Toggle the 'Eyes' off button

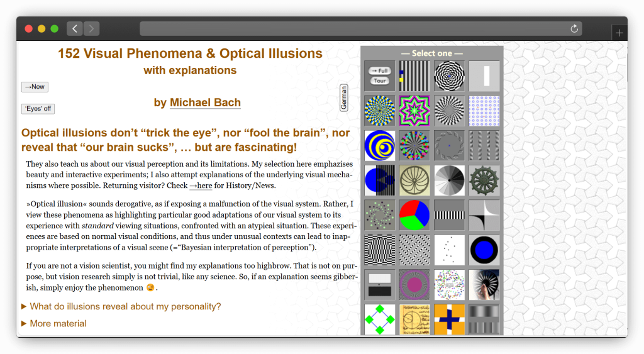click(38, 109)
